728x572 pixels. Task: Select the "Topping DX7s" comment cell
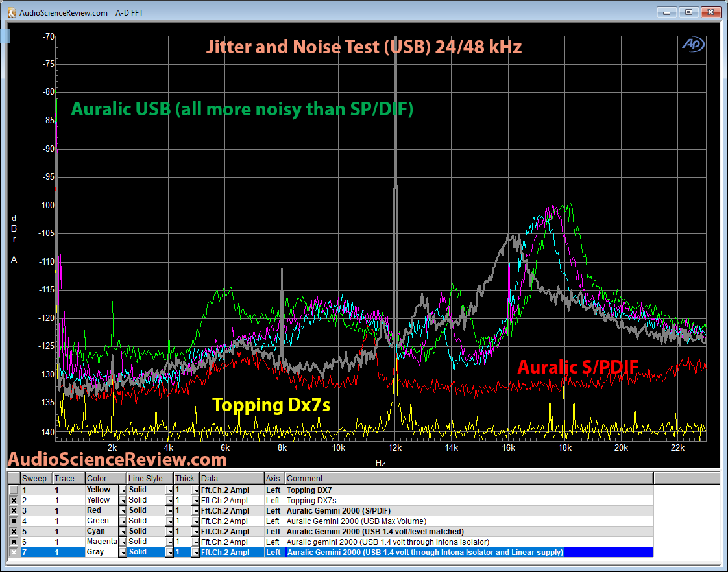coord(469,500)
